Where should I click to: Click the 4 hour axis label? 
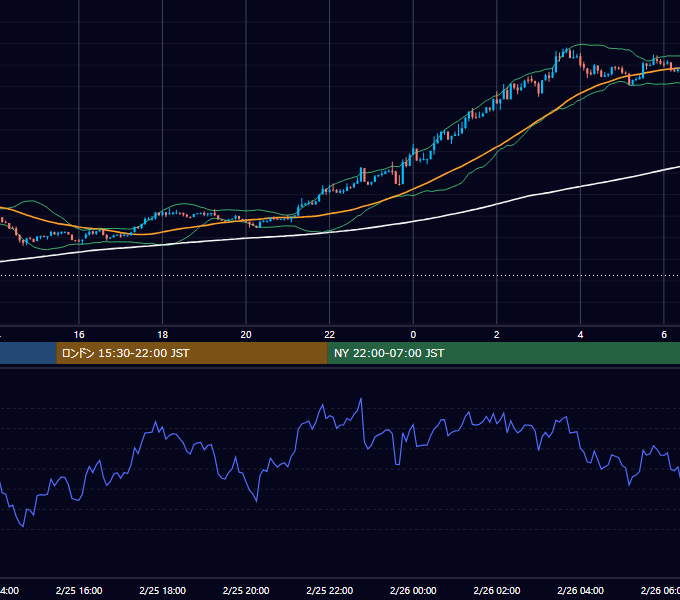[x=580, y=335]
